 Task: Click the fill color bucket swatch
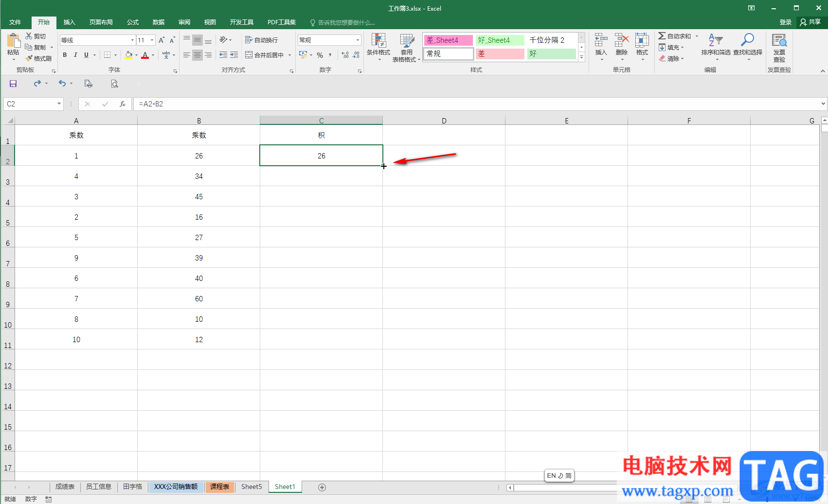pos(128,55)
